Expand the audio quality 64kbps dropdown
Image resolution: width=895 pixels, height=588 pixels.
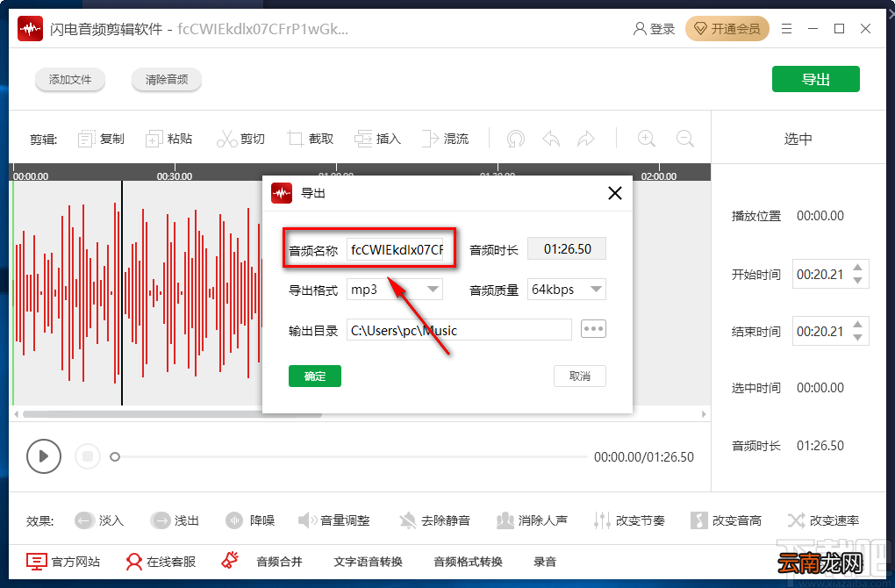pos(596,290)
